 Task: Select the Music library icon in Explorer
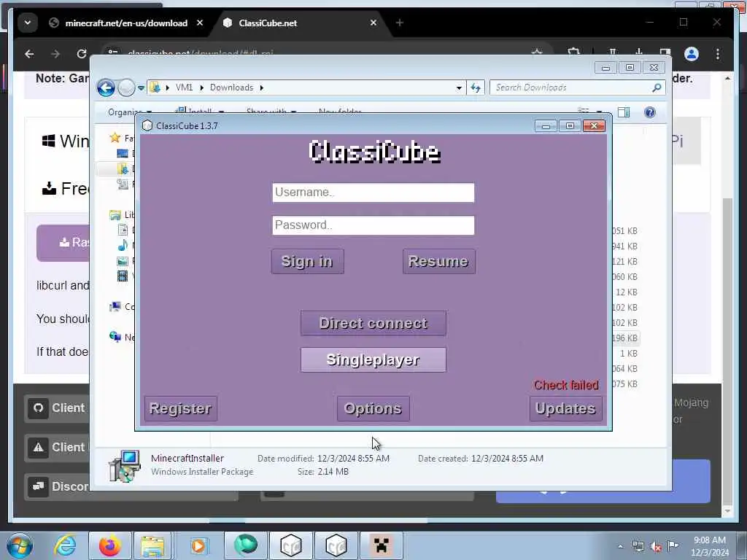point(123,246)
